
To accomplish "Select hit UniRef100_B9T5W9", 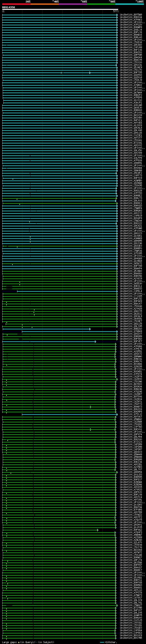I will (x=131, y=15).
